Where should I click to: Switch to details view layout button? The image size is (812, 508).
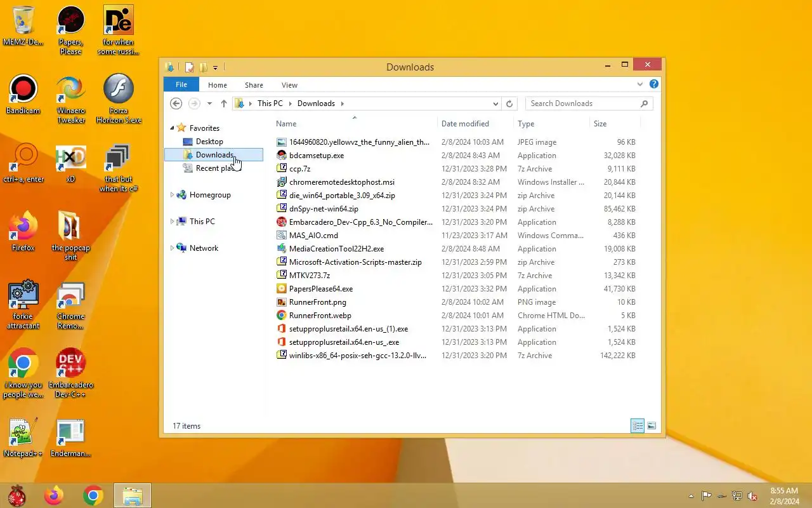(638, 426)
